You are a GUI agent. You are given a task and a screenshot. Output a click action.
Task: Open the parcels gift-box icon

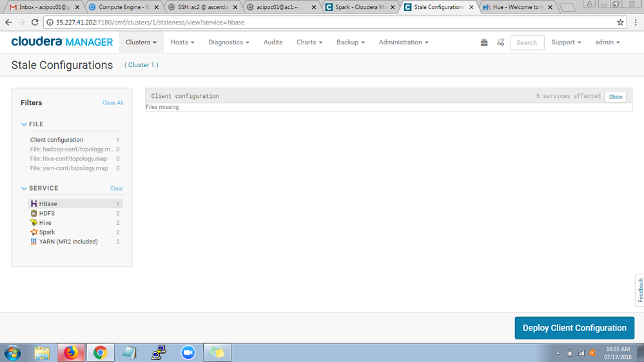(x=484, y=43)
